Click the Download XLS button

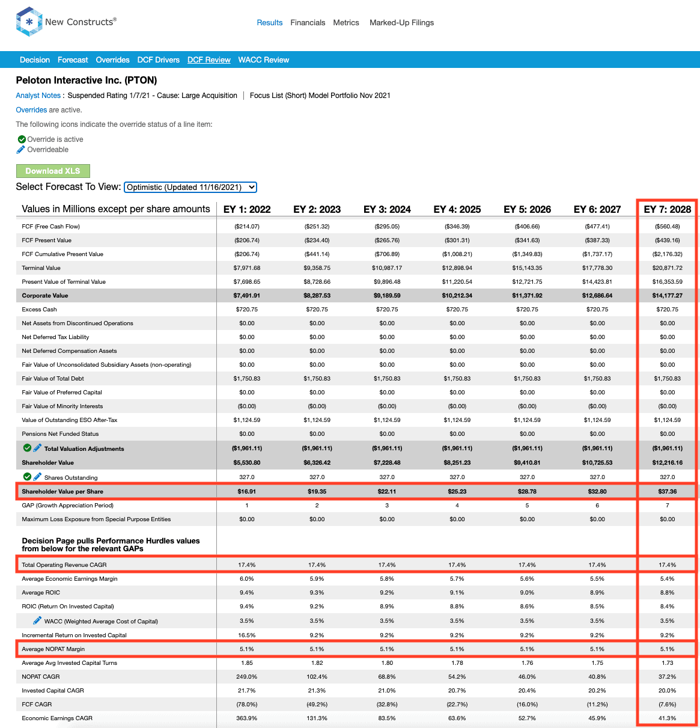[x=53, y=171]
